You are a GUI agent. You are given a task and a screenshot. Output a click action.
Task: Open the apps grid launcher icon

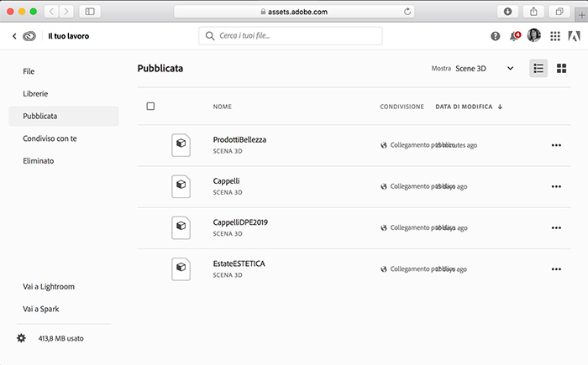555,36
